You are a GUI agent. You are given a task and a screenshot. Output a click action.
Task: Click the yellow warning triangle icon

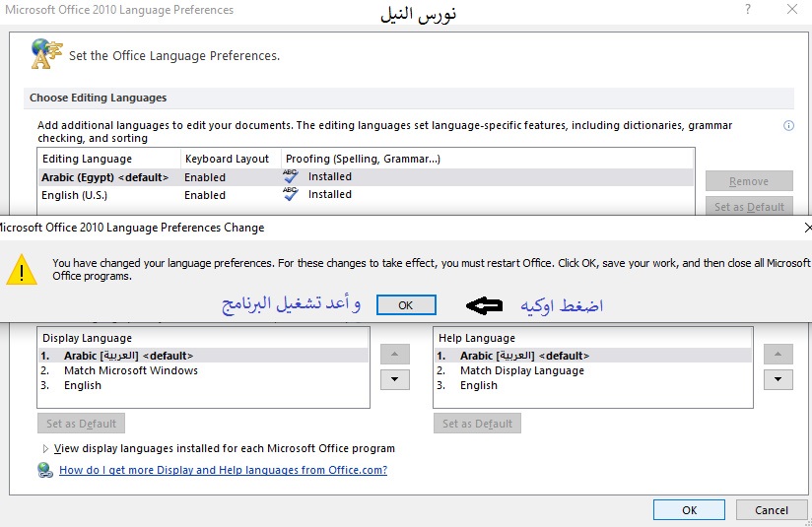(21, 269)
